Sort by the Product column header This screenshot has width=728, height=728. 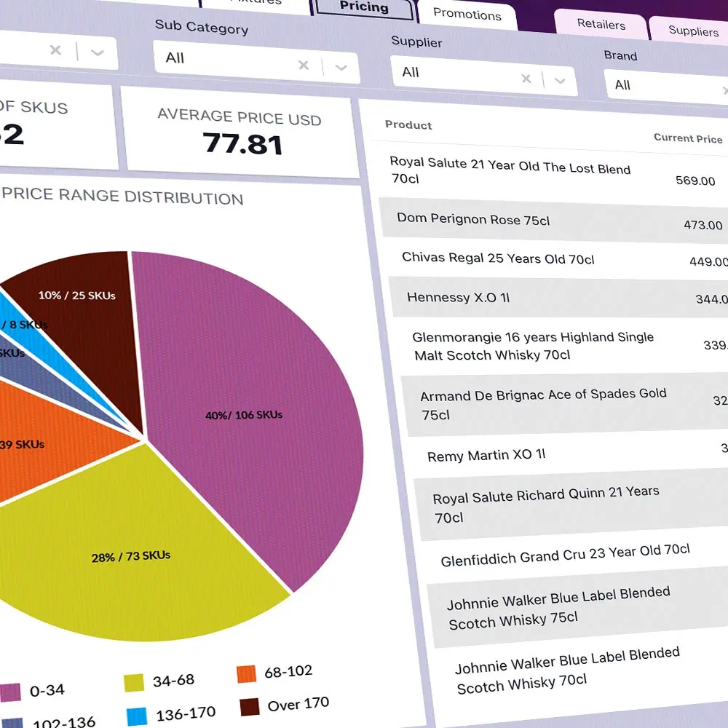(408, 125)
